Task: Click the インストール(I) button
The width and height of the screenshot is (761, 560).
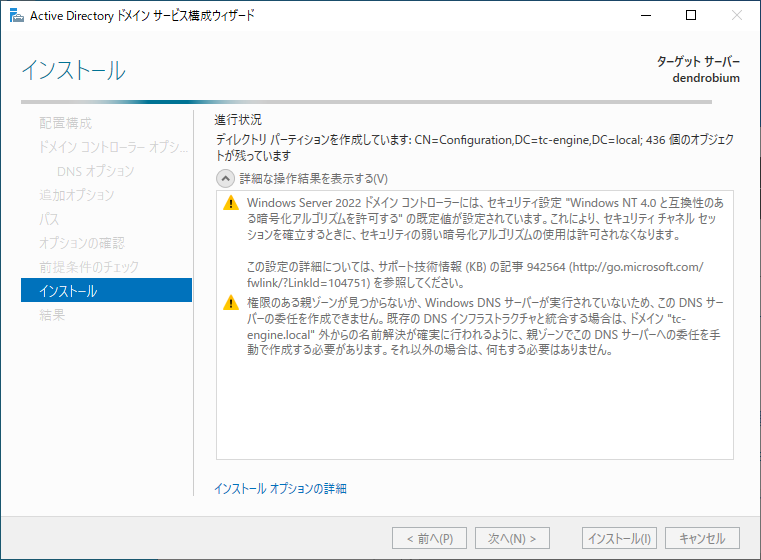Action: [x=619, y=538]
